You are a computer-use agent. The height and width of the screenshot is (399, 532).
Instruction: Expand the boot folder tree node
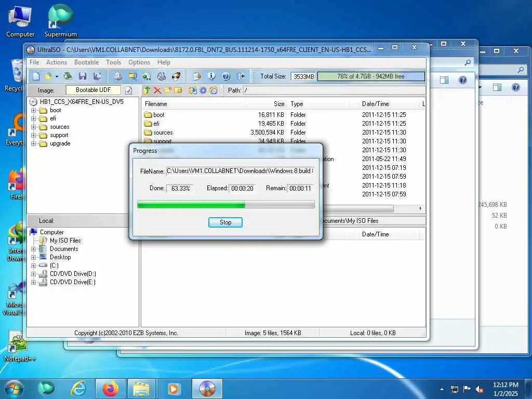pyautogui.click(x=33, y=110)
